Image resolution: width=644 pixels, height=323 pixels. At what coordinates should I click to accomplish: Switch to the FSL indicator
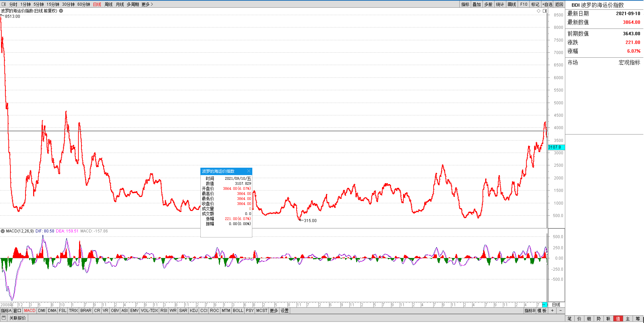[x=63, y=311]
